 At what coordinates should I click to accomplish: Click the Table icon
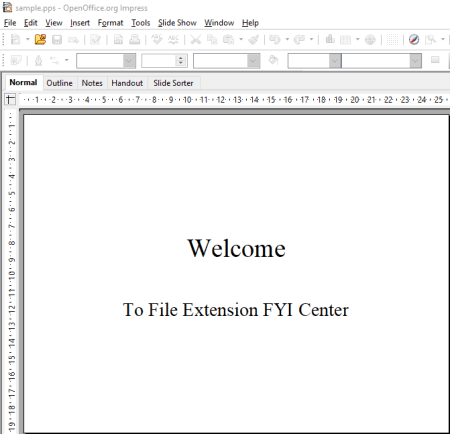coord(345,40)
